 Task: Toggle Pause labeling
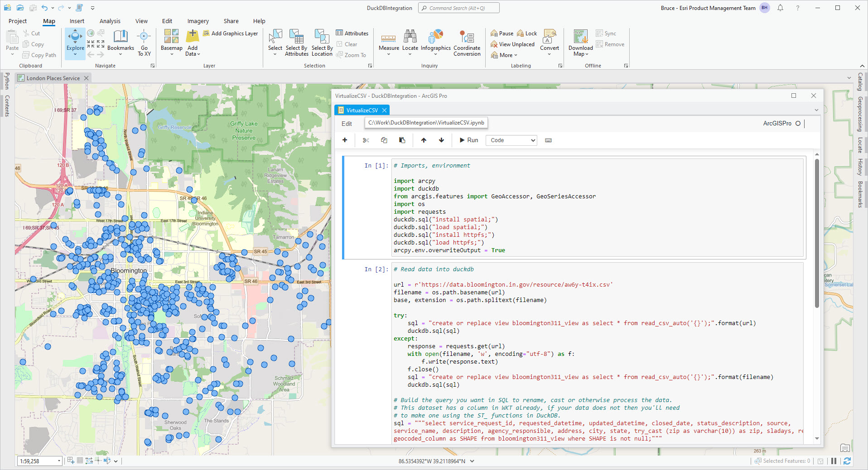(502, 34)
